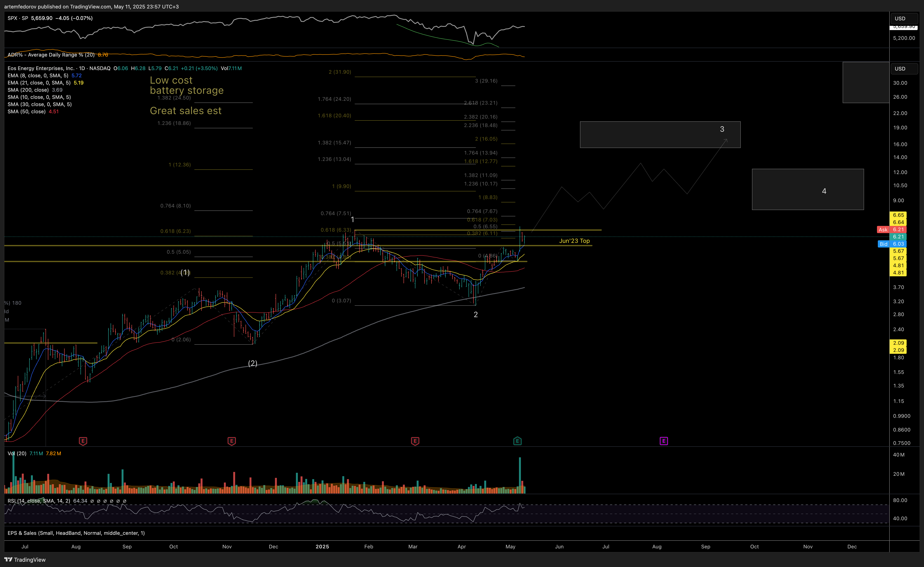The image size is (924, 567).
Task: Select the Fib level 1 (9.90) label
Action: (x=341, y=186)
